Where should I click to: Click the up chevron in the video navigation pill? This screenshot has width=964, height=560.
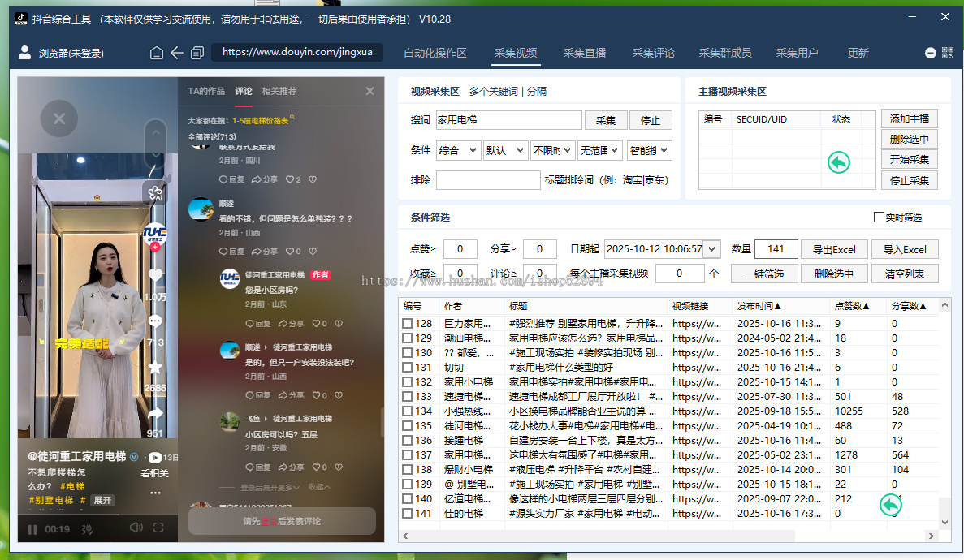[x=156, y=132]
